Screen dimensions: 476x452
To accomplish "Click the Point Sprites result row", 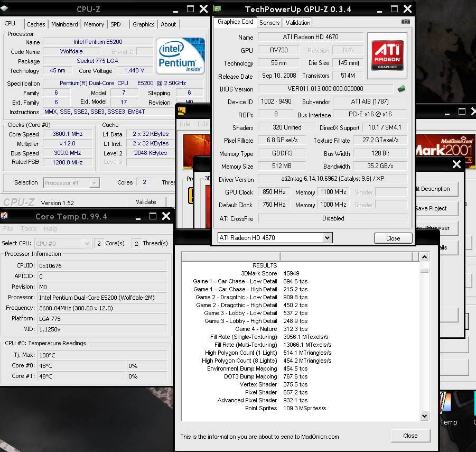I will [x=285, y=408].
